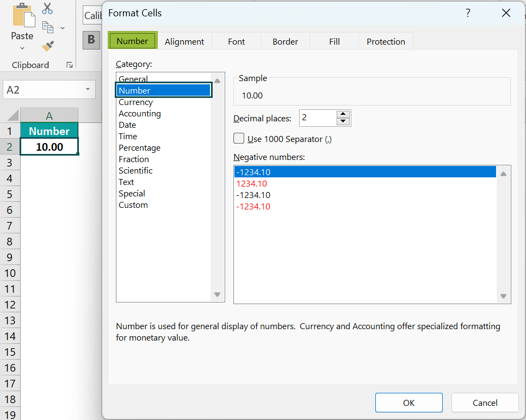Select red -1234.10 negative format

pyautogui.click(x=365, y=206)
